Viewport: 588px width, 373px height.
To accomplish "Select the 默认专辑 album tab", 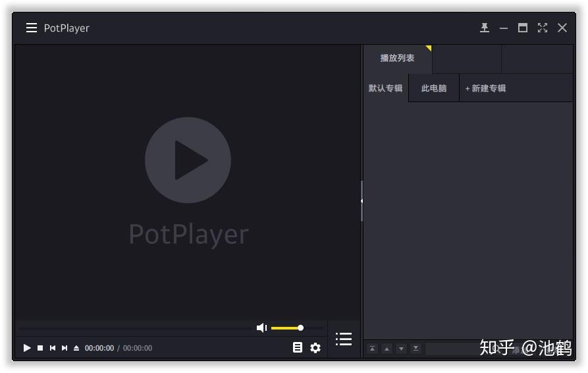I will (x=385, y=88).
